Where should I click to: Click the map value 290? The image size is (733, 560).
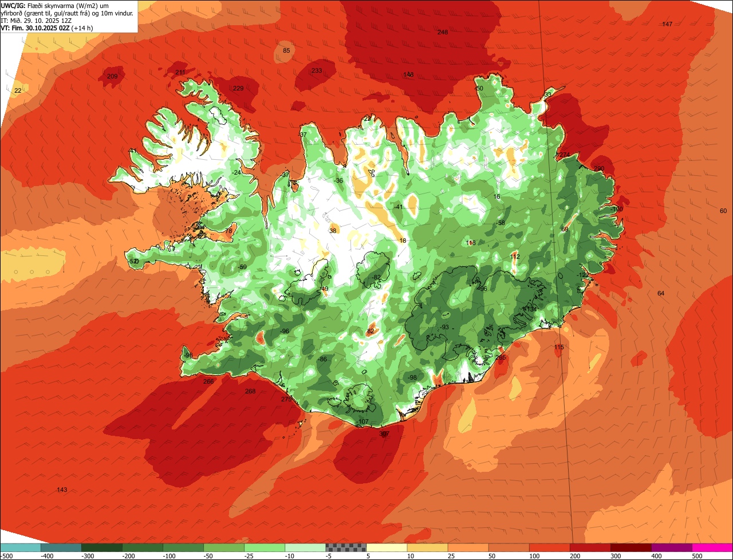pyautogui.click(x=599, y=168)
